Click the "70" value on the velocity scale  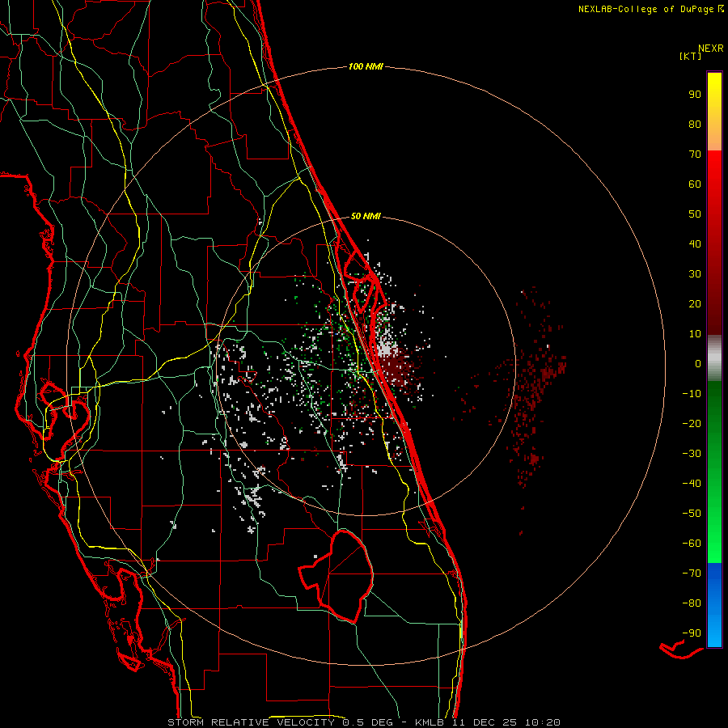[x=695, y=154]
